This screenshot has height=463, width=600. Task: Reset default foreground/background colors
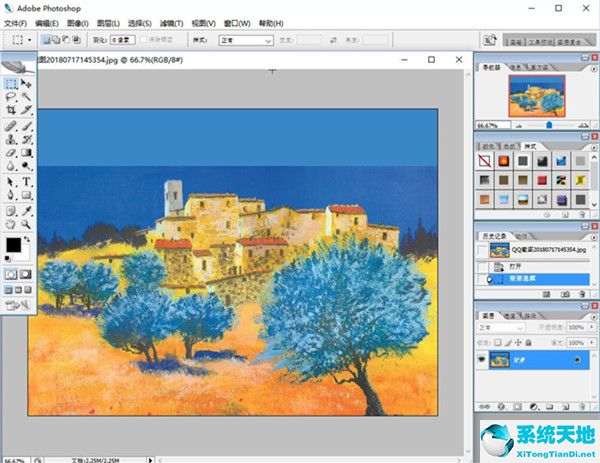[8, 259]
